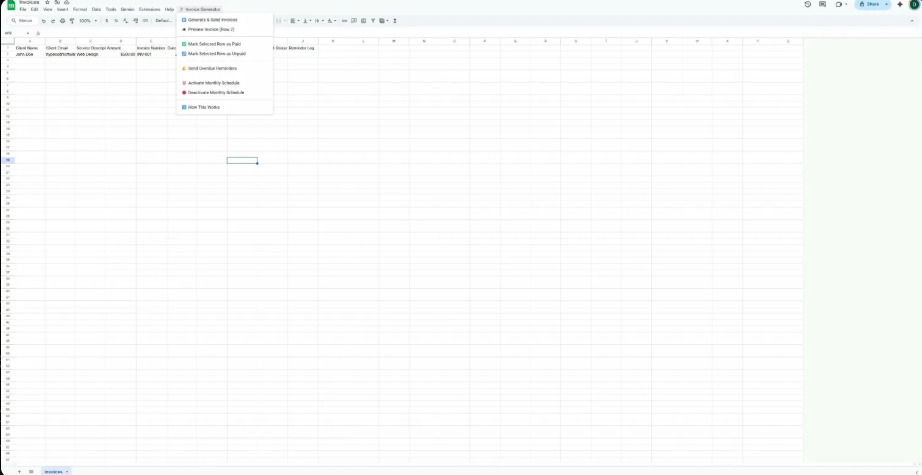The height and width of the screenshot is (475, 922).
Task: Check the cloud save status icon
Action: click(x=66, y=2)
